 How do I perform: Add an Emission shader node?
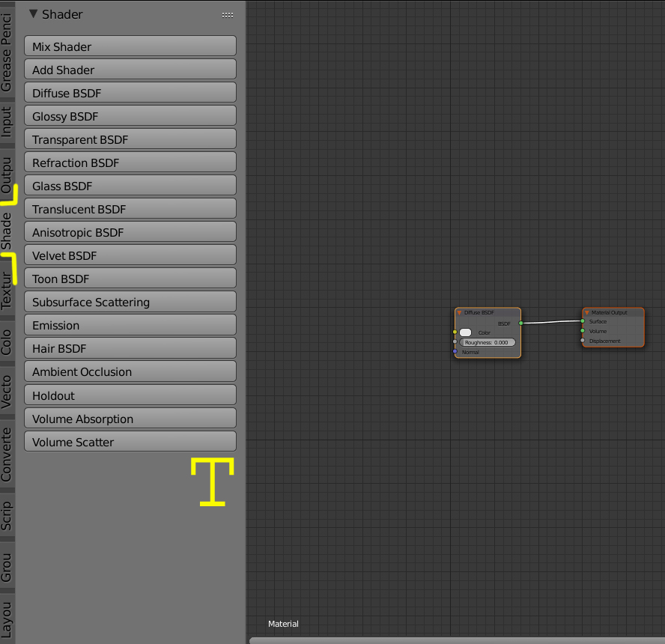[x=130, y=325]
